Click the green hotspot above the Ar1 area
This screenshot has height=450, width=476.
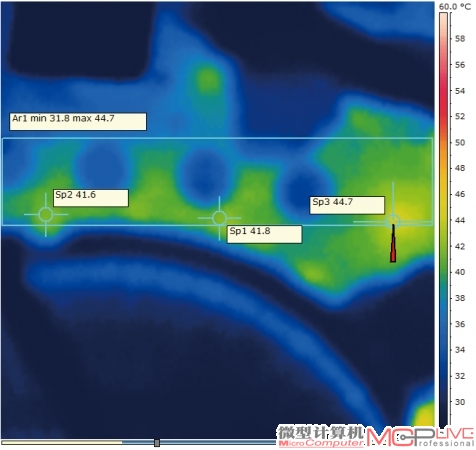pyautogui.click(x=208, y=80)
